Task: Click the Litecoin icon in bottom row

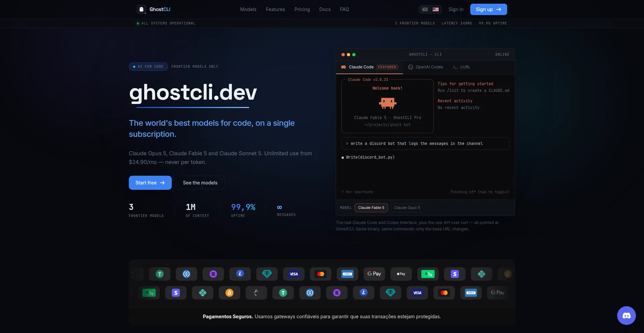Action: tap(364, 293)
